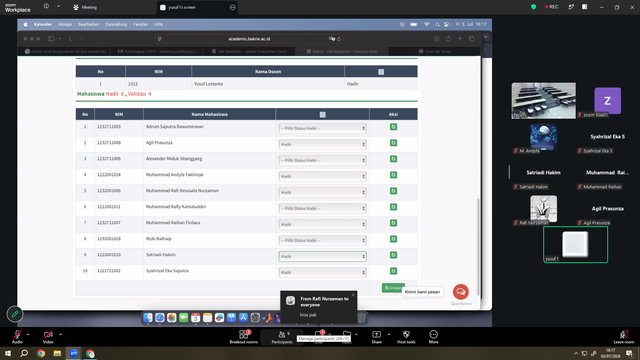Screen dimensions: 640x360
Task: Click Safari back arrow in shared browser
Action: click(x=70, y=39)
